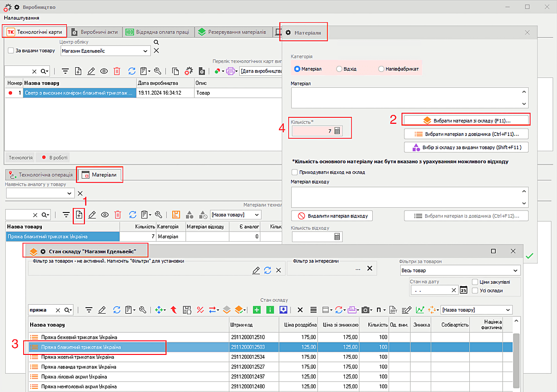Click the add material icon in materials toolbar

click(x=79, y=215)
